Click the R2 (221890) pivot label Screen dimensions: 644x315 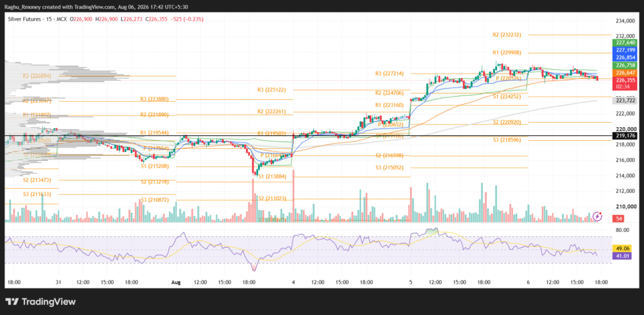(x=155, y=114)
